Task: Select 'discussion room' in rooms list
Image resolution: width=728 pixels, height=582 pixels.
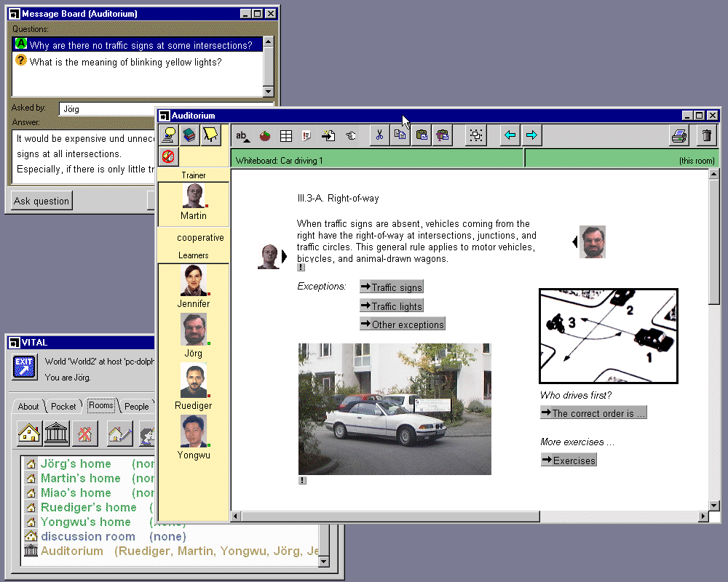Action: (x=87, y=536)
